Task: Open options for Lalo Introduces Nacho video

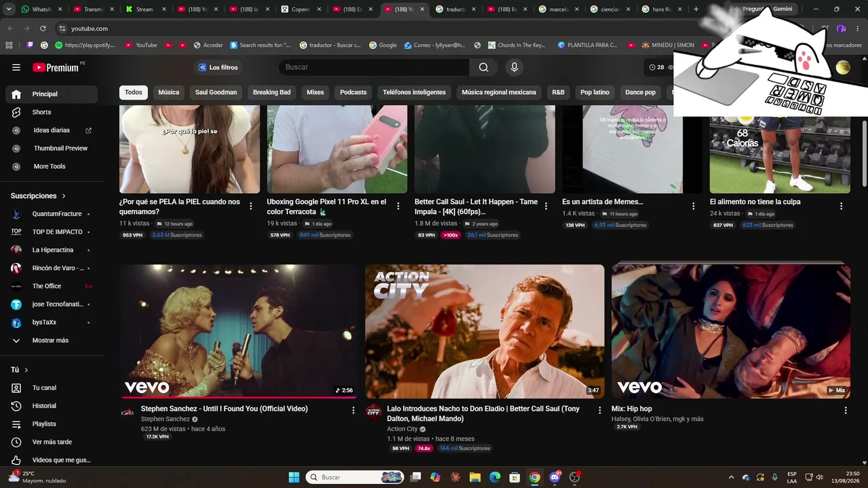Action: tap(599, 410)
